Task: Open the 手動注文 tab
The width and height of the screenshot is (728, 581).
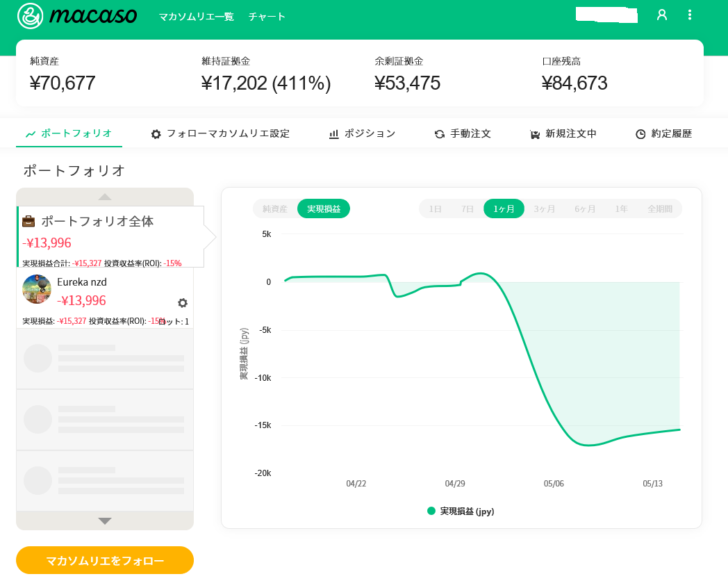Action: click(463, 133)
